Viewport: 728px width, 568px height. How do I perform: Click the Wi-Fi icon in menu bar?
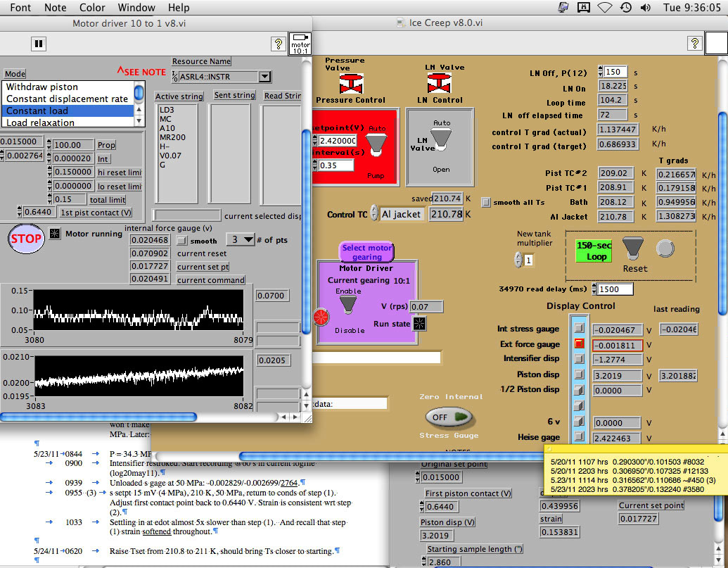[604, 8]
